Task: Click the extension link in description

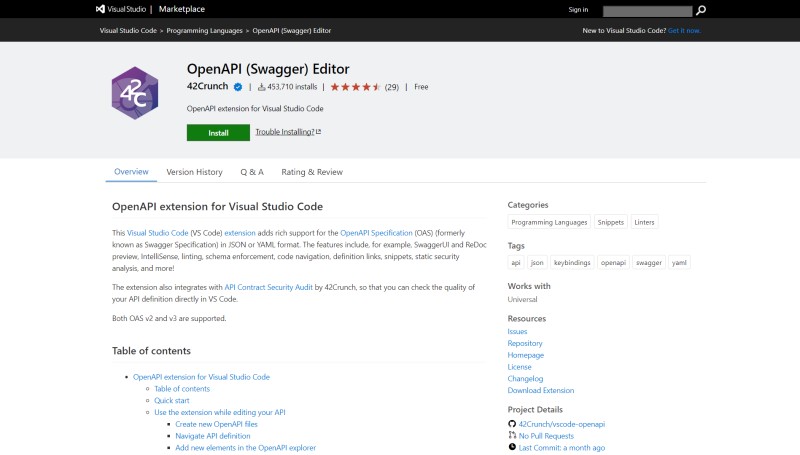Action: coord(240,233)
